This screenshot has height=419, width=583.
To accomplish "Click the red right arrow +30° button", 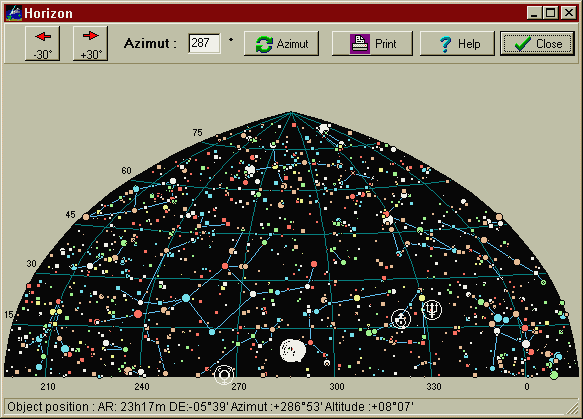I will 90,43.
